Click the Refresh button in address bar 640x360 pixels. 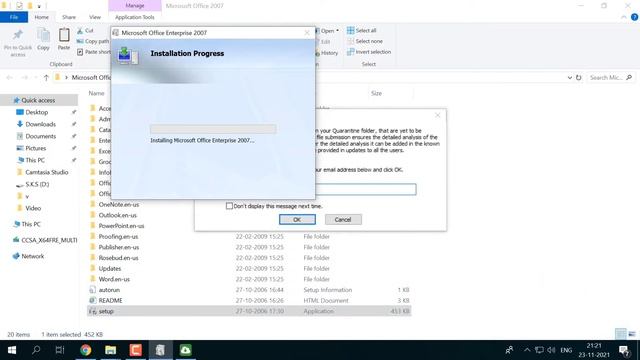578,78
